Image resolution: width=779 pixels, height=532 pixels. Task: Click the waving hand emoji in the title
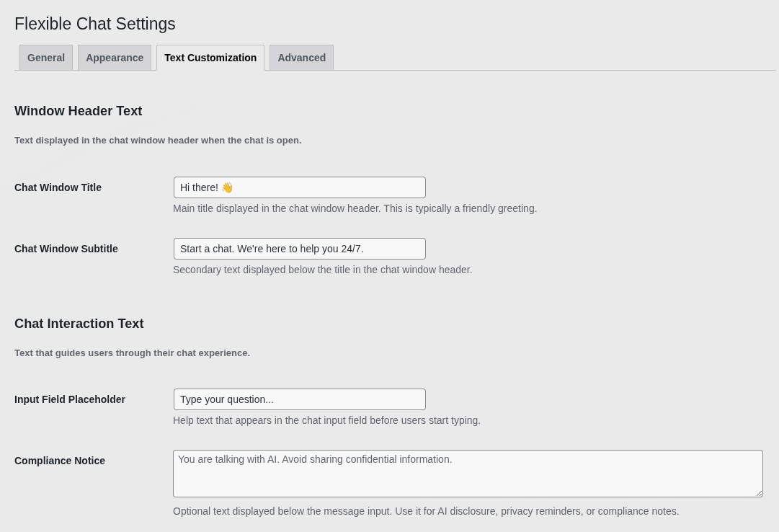[x=227, y=187]
